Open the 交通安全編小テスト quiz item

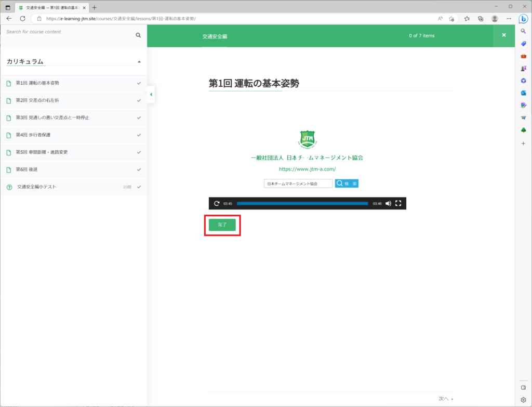coord(36,187)
